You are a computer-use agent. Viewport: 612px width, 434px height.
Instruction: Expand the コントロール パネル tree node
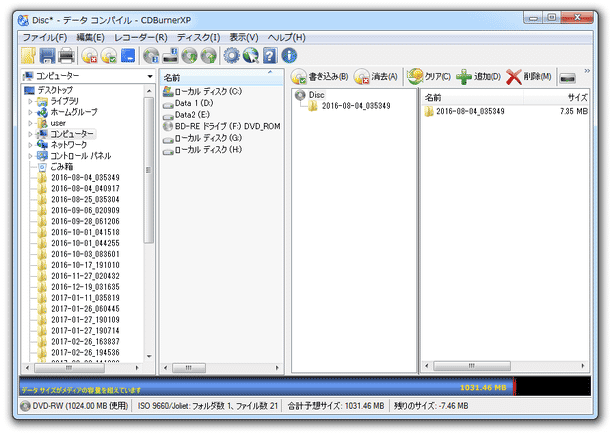(x=30, y=156)
